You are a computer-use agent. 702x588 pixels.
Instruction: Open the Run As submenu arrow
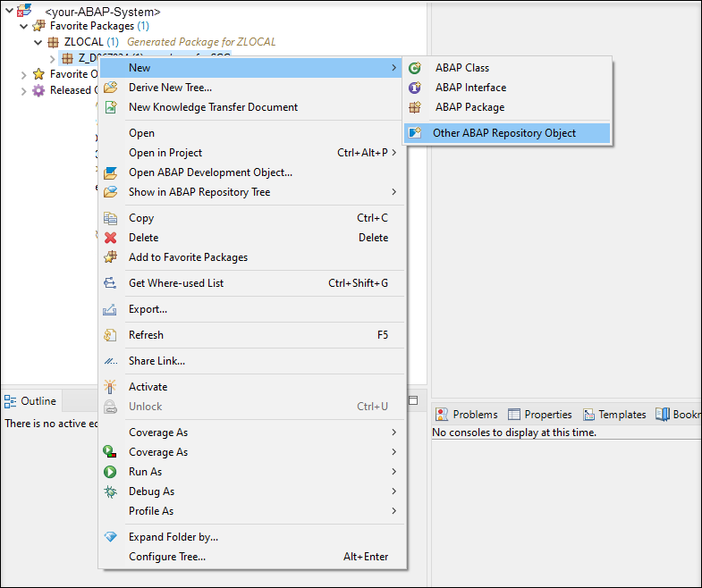394,472
